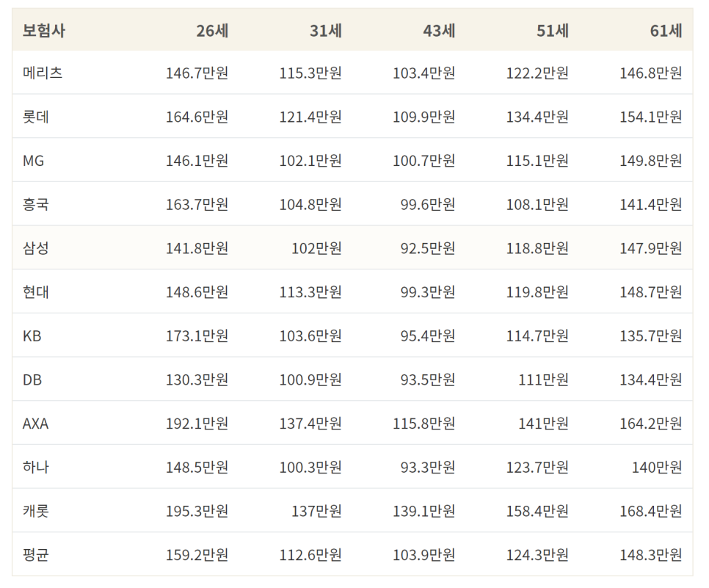The height and width of the screenshot is (588, 709).
Task: Click the 43세 column header
Action: (x=439, y=31)
